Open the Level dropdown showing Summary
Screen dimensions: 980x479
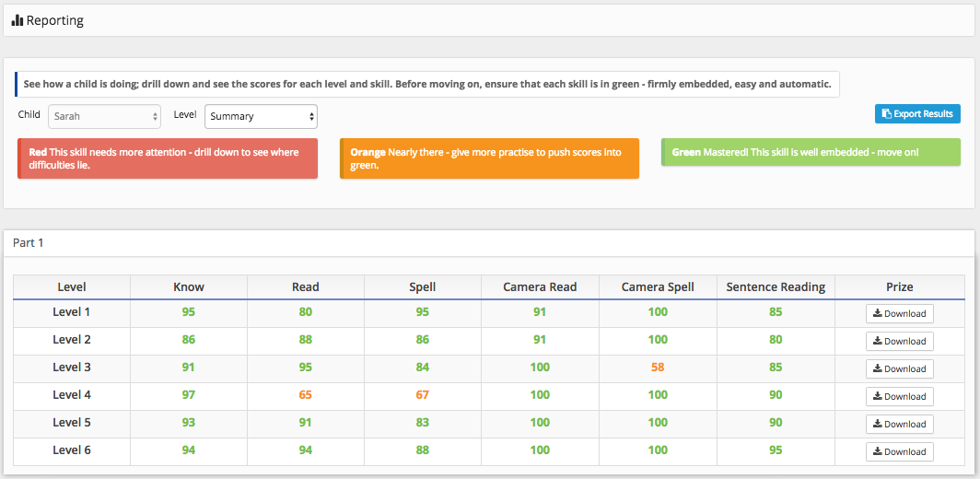pyautogui.click(x=262, y=116)
